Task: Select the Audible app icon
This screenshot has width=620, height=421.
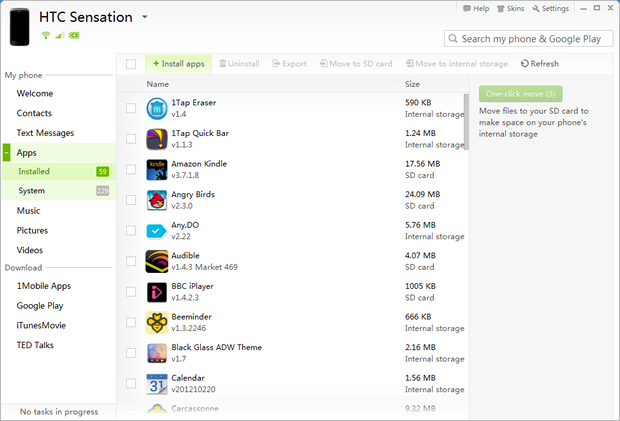Action: 157,261
